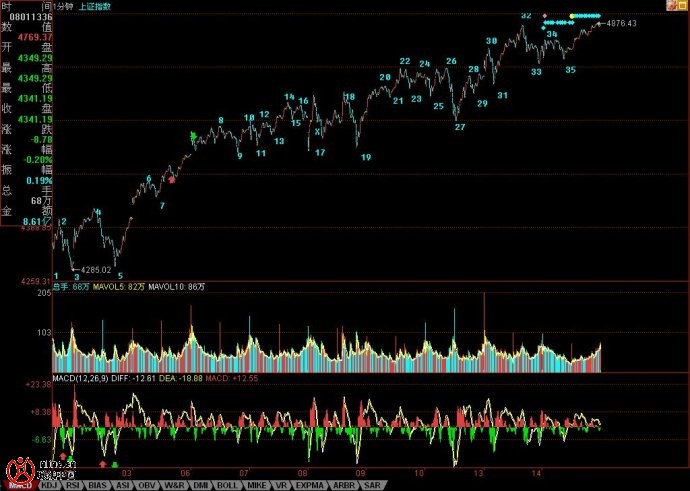This screenshot has height=491, width=690.
Task: Select the BOLL indicator tab
Action: pyautogui.click(x=227, y=485)
